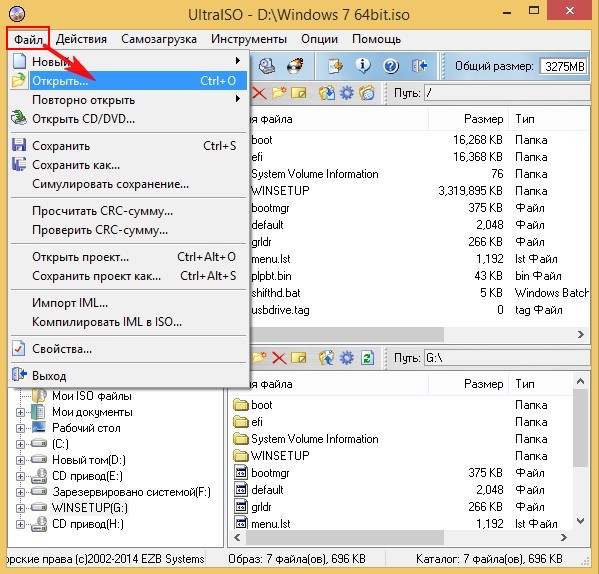Expand the (C:) drive node

[x=20, y=444]
